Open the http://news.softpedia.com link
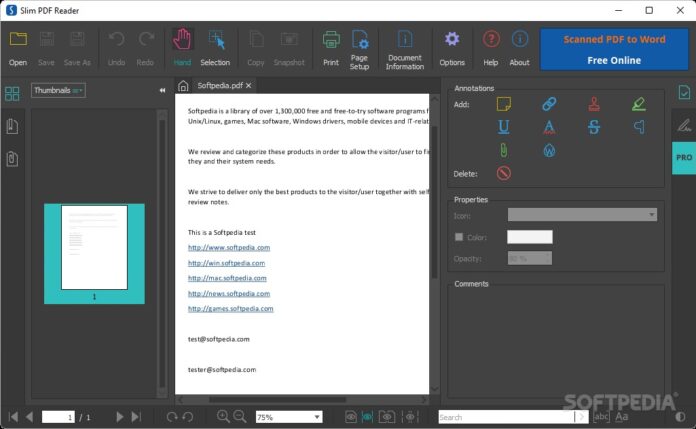 (229, 294)
